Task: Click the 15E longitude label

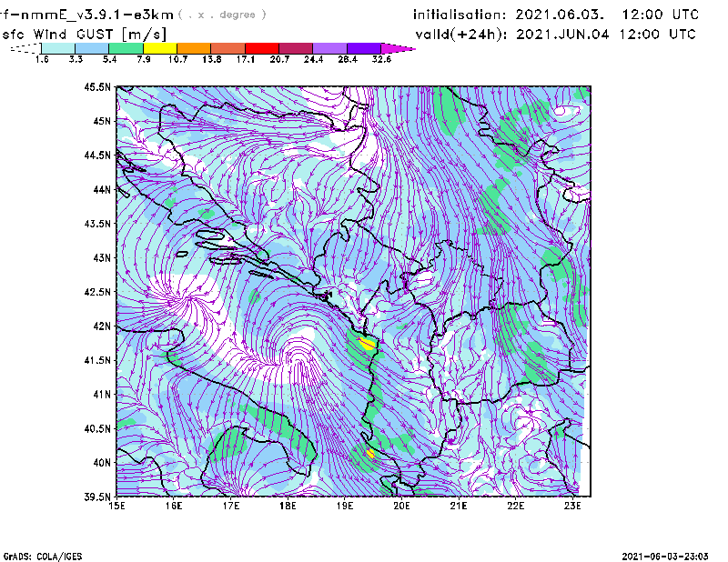Action: coord(116,506)
